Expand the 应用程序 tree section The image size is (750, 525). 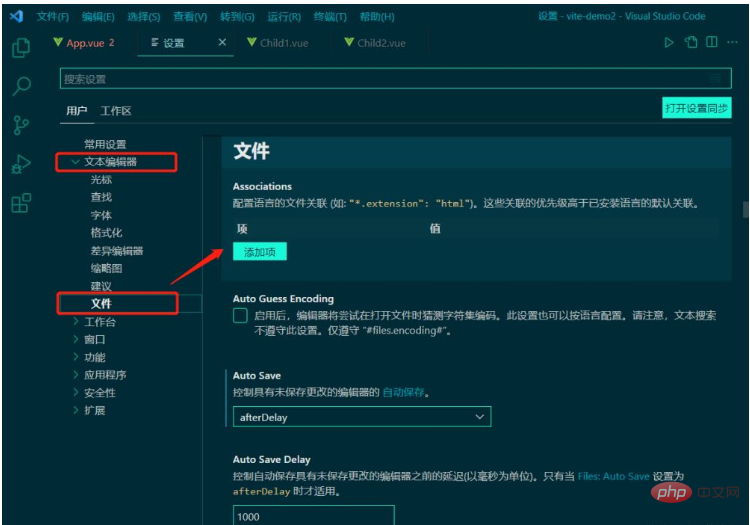coord(76,374)
